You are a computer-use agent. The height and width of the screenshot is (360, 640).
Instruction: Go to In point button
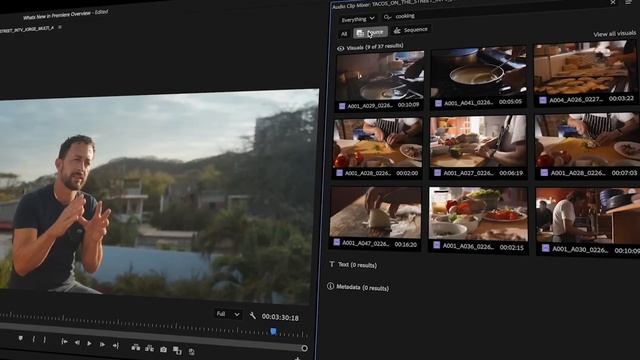point(64,341)
